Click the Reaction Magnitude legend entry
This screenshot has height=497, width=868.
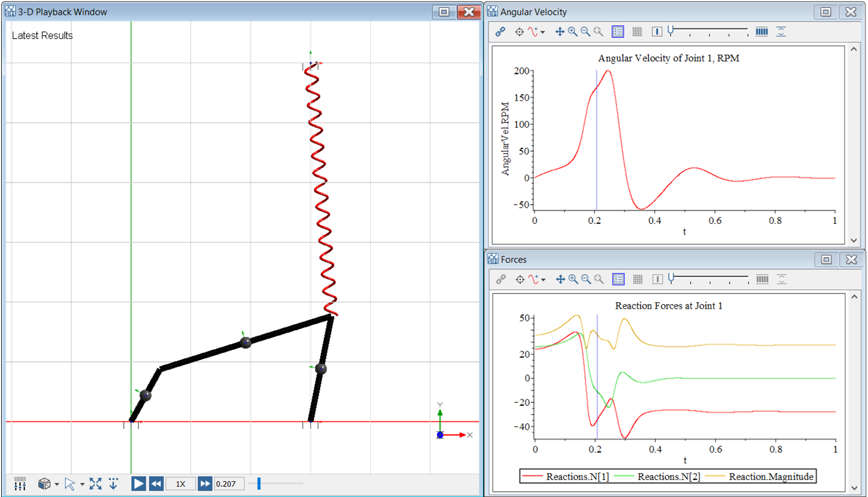[770, 477]
